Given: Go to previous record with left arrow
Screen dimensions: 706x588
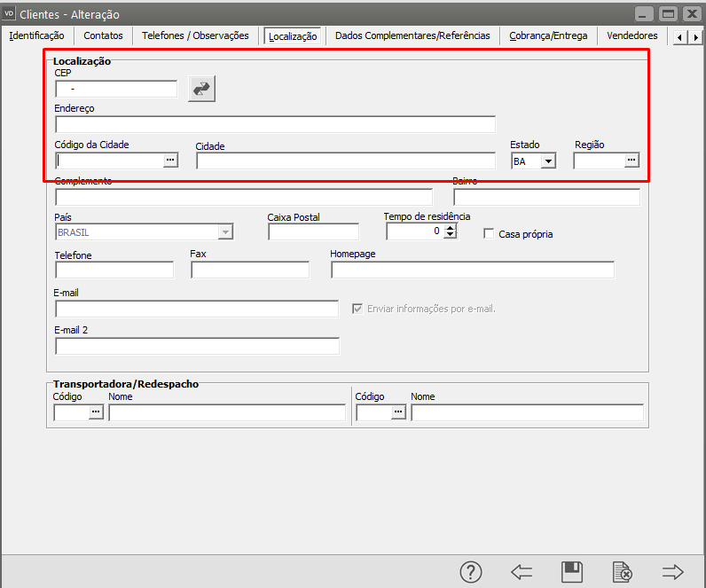Looking at the screenshot, I should pyautogui.click(x=522, y=572).
